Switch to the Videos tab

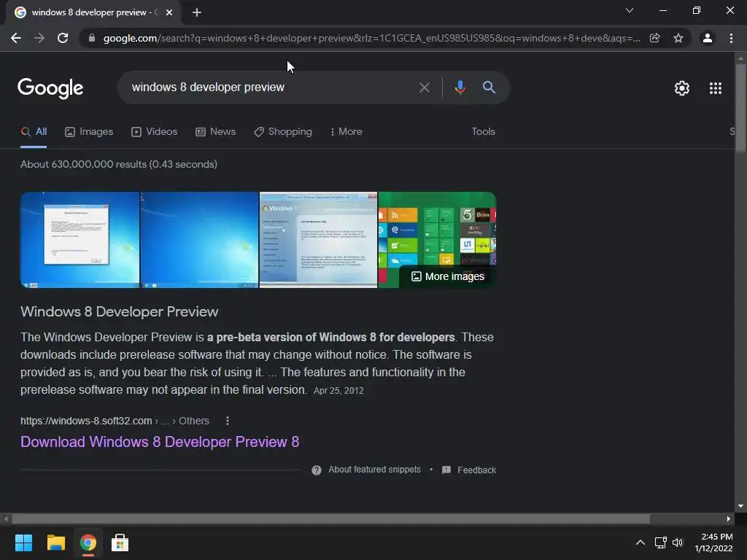tap(155, 132)
